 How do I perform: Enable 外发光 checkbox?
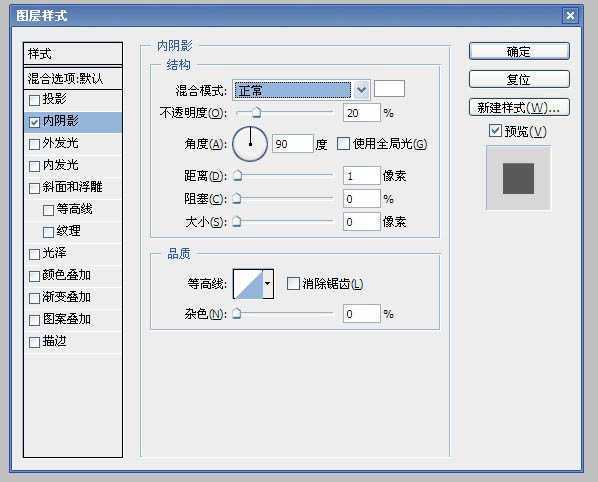[34, 145]
